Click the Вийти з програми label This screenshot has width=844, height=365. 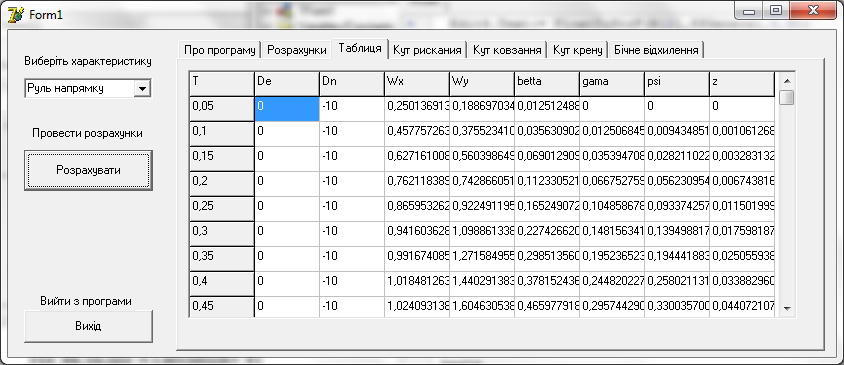[x=86, y=301]
